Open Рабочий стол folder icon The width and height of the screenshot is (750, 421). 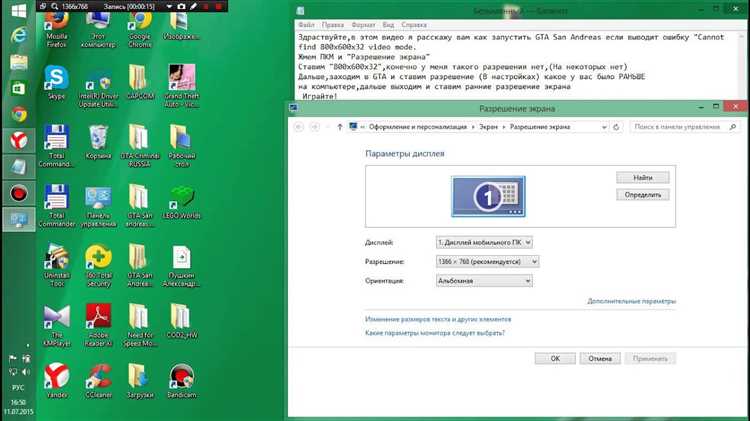click(x=182, y=146)
